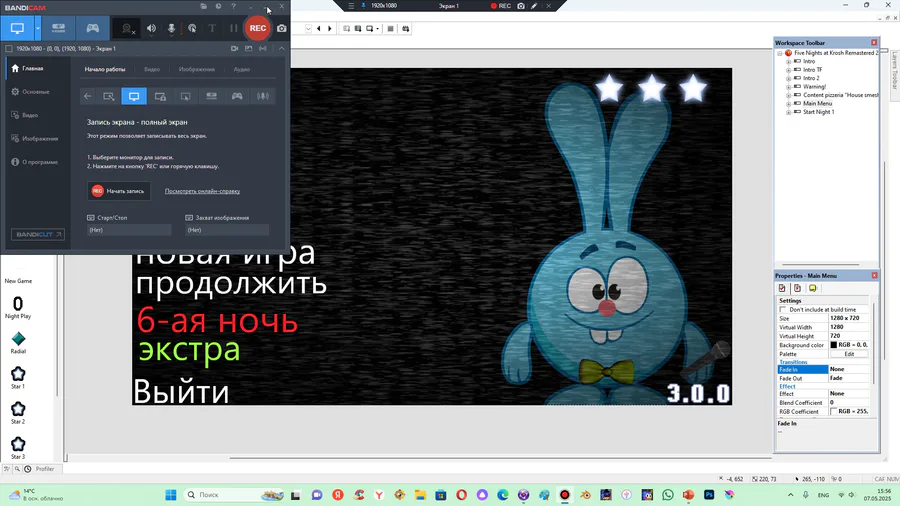Screen dimensions: 900x506
Task: Toggle microphone recording in Bandicam
Action: click(171, 28)
